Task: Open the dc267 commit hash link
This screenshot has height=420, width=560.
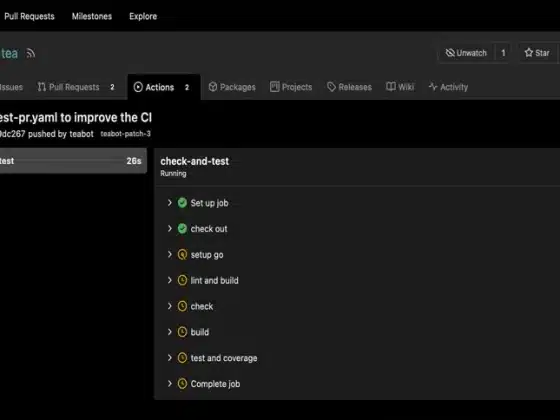Action: 12,134
